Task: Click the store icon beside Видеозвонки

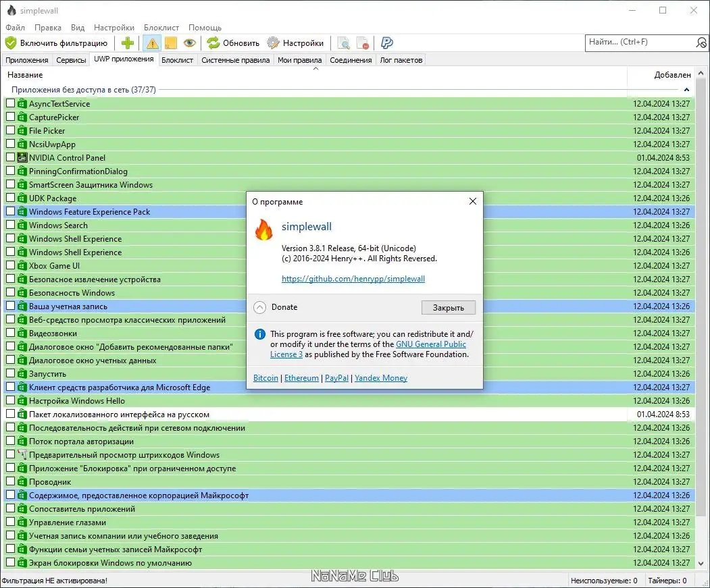Action: tap(22, 333)
